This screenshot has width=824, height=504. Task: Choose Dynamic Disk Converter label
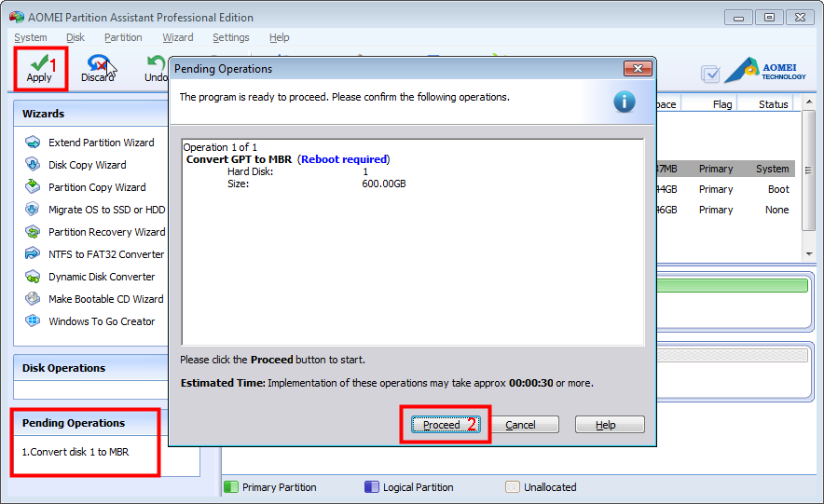102,277
